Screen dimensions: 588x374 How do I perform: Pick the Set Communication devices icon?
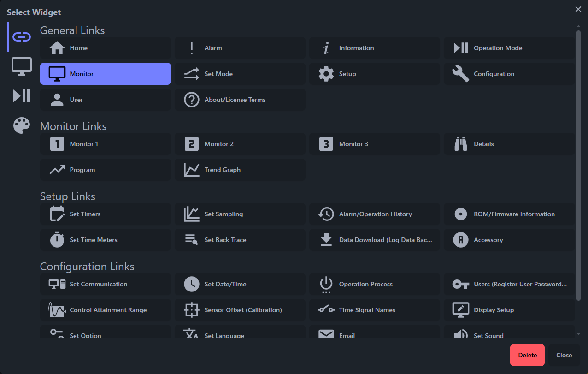(57, 284)
